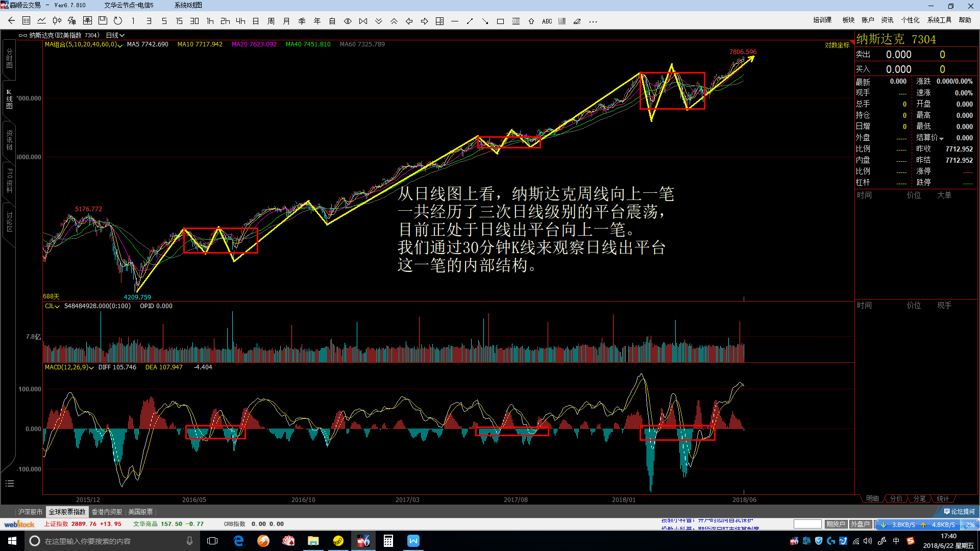Image resolution: width=980 pixels, height=551 pixels.
Task: Select the up-arrow marker drawing tool
Action: click(x=531, y=21)
